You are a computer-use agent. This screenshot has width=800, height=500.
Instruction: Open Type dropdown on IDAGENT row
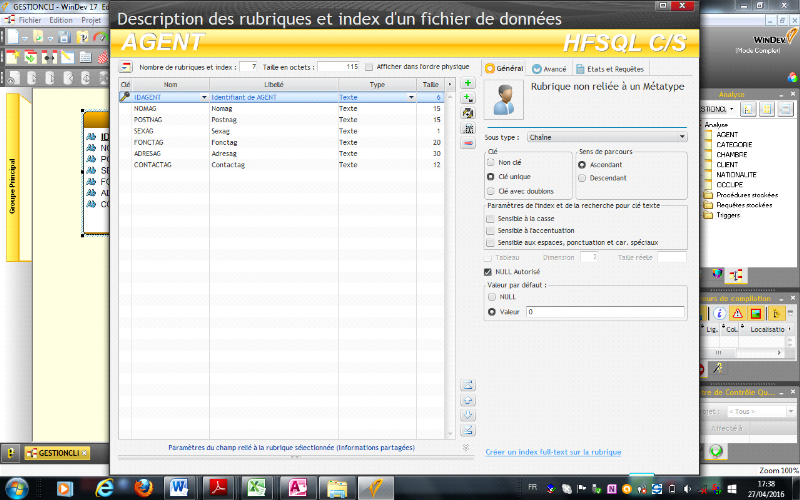pyautogui.click(x=412, y=98)
